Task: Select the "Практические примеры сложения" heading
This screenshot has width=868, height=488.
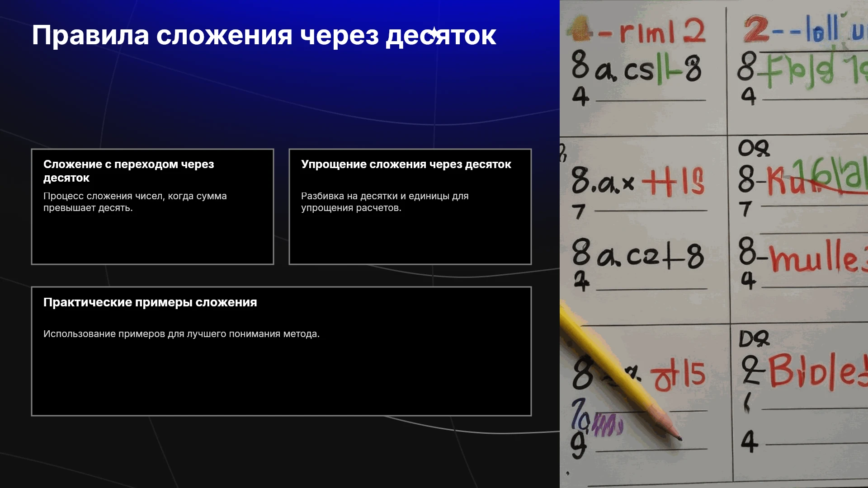Action: point(150,302)
